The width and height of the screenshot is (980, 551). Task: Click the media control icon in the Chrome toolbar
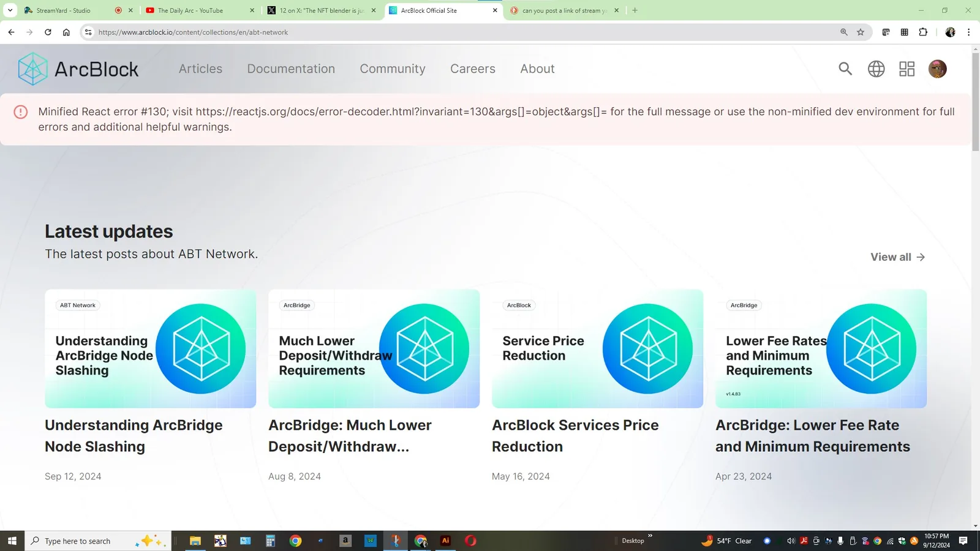point(886,32)
